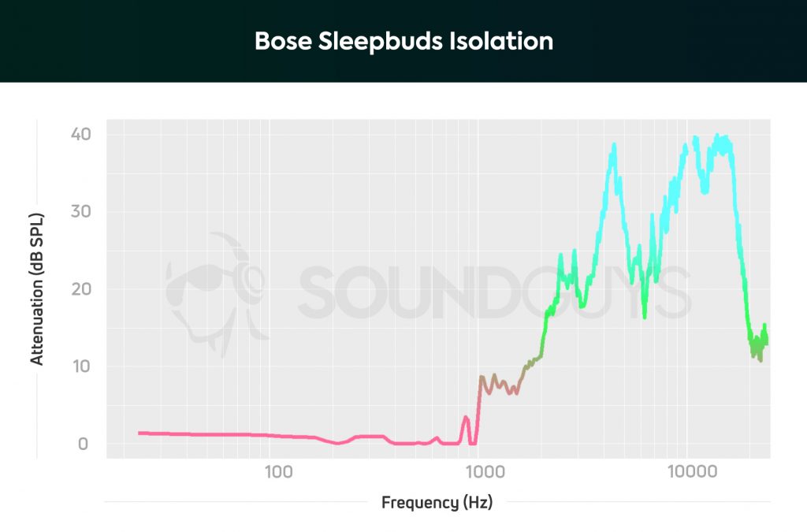The height and width of the screenshot is (532, 807).
Task: Click the 100 Hz x-axis tick label
Action: [278, 471]
